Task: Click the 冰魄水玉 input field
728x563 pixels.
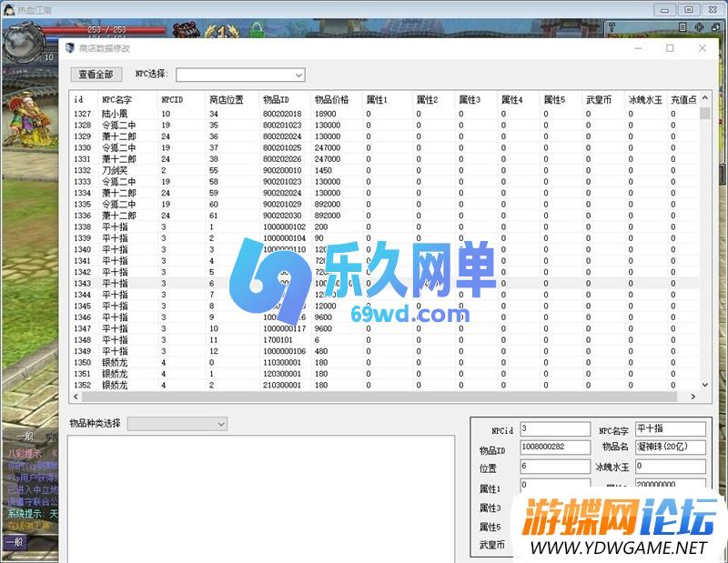Action: [671, 467]
